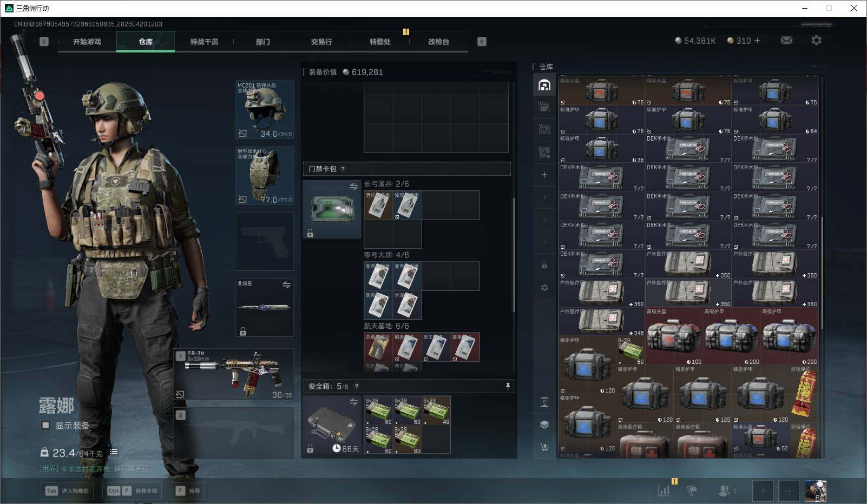
Task: Open the 交易行 tab
Action: [x=321, y=42]
